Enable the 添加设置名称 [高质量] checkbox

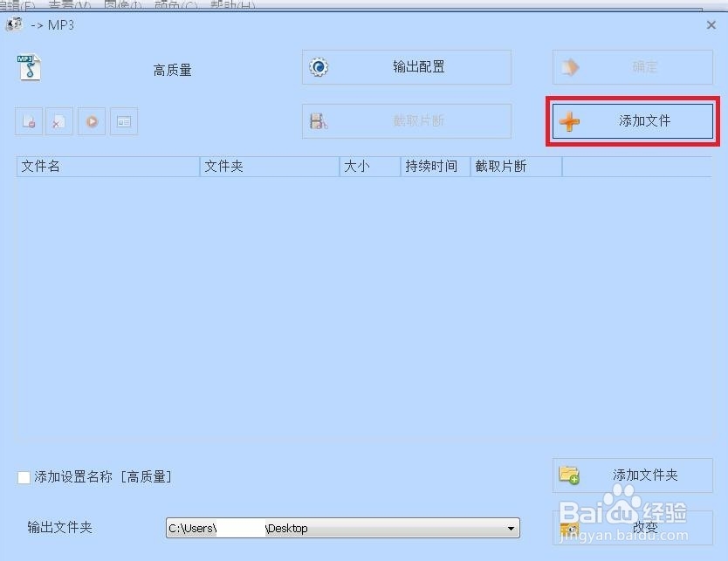tap(23, 477)
